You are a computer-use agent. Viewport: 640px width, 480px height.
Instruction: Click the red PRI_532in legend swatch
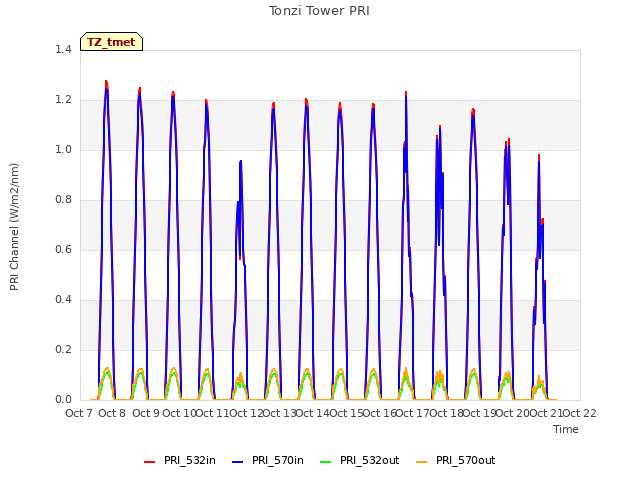[150, 462]
